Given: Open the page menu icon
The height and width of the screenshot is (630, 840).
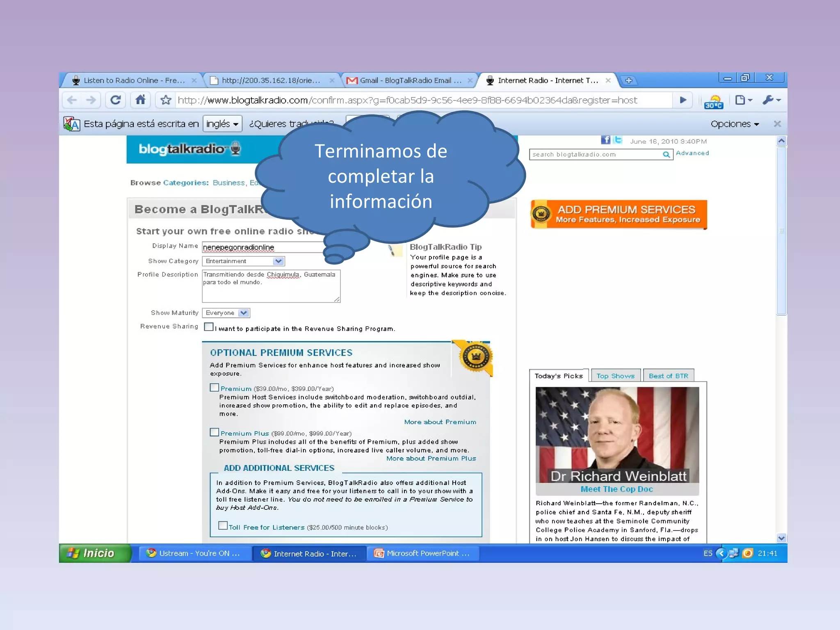Looking at the screenshot, I should coord(743,100).
